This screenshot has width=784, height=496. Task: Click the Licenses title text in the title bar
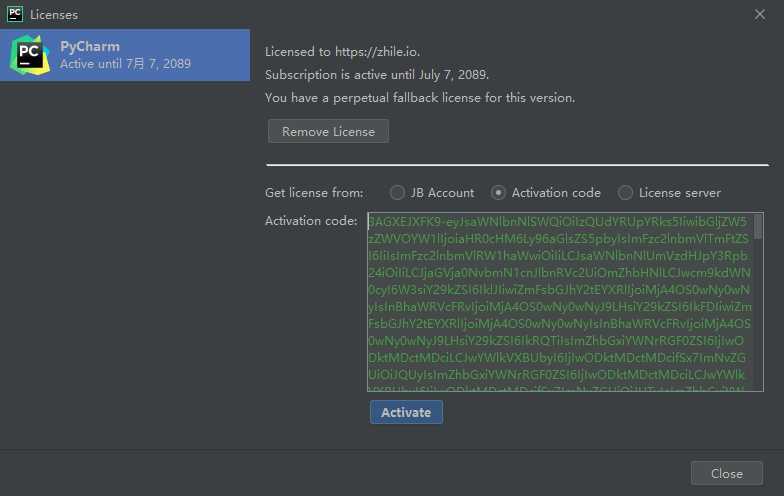coord(54,15)
